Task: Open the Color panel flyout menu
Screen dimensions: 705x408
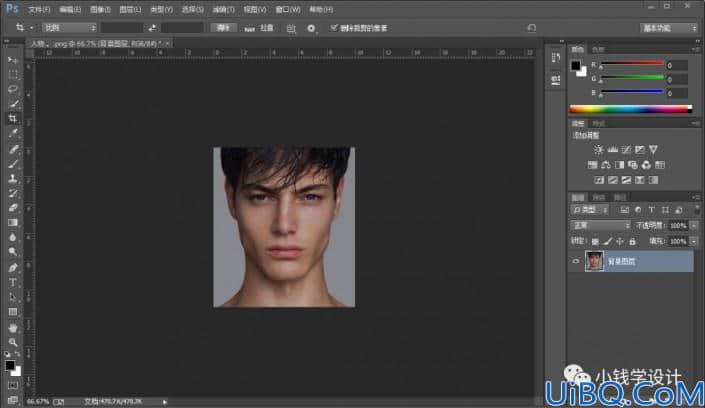Action: [x=696, y=49]
